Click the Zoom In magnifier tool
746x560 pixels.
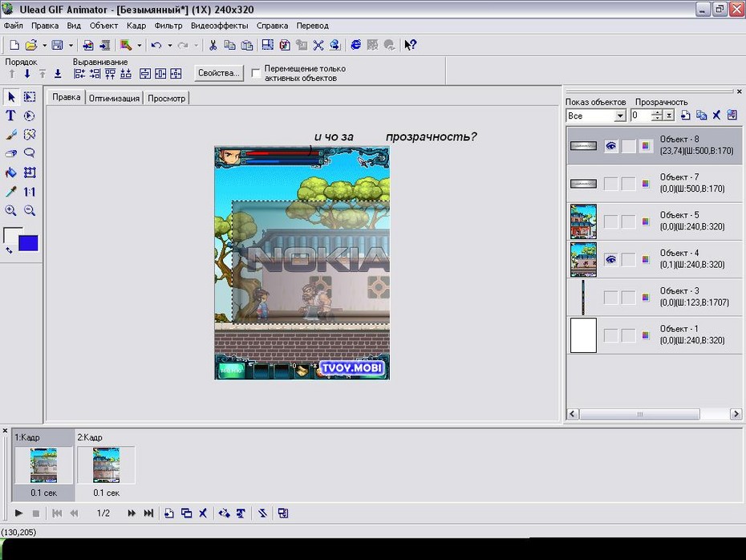click(11, 210)
